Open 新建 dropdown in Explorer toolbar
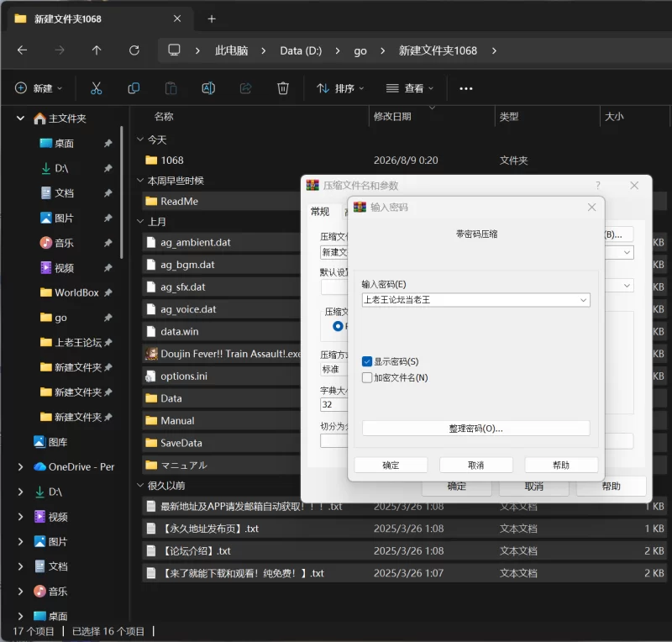This screenshot has height=642, width=672. (x=39, y=88)
